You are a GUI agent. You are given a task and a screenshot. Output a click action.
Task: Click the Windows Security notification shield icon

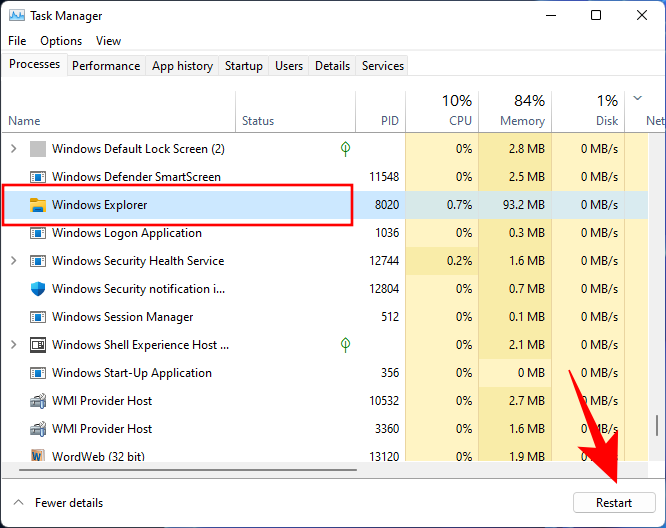click(x=38, y=289)
